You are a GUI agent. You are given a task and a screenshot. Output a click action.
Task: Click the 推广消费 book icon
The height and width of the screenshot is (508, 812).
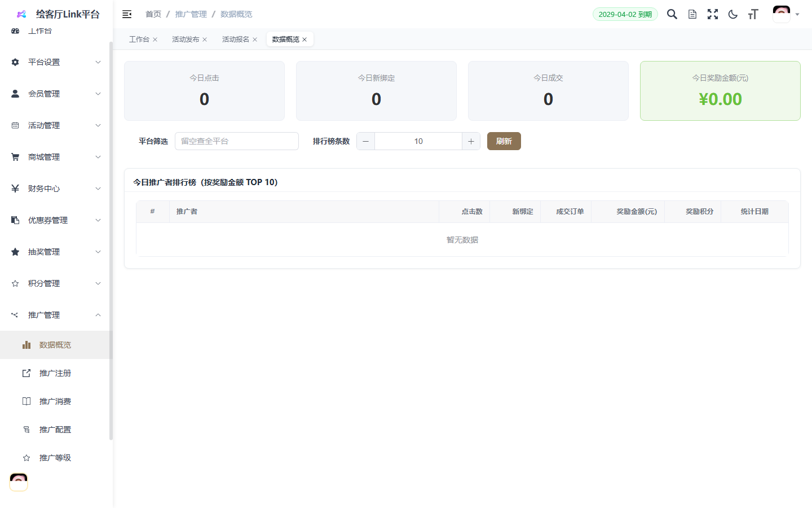point(27,401)
